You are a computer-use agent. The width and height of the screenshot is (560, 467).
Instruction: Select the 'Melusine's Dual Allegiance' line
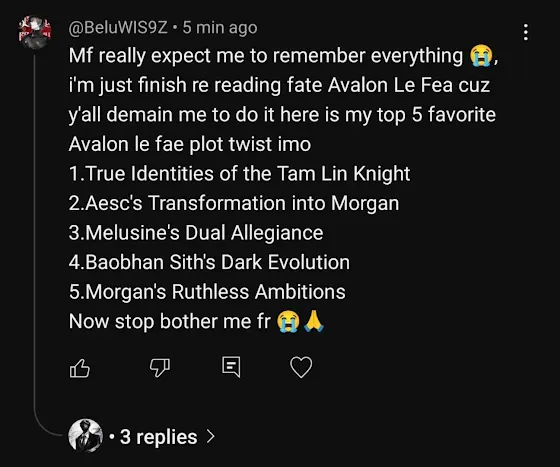click(x=196, y=232)
